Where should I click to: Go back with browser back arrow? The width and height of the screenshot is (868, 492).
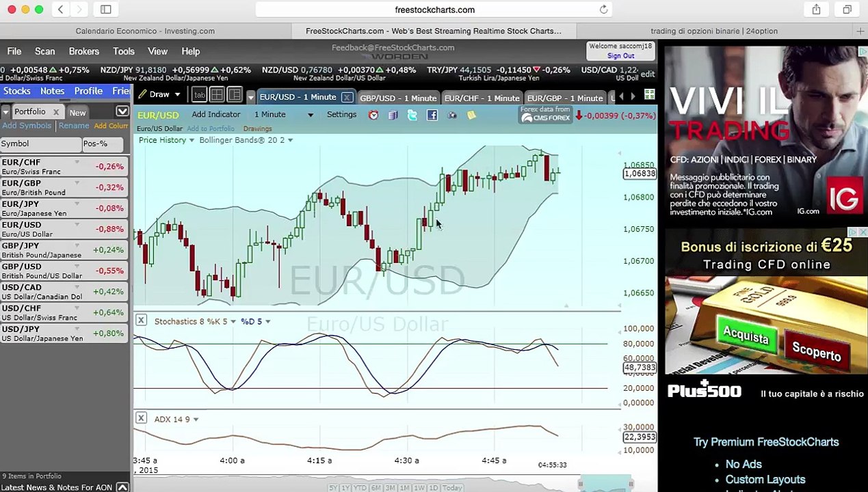pos(60,10)
